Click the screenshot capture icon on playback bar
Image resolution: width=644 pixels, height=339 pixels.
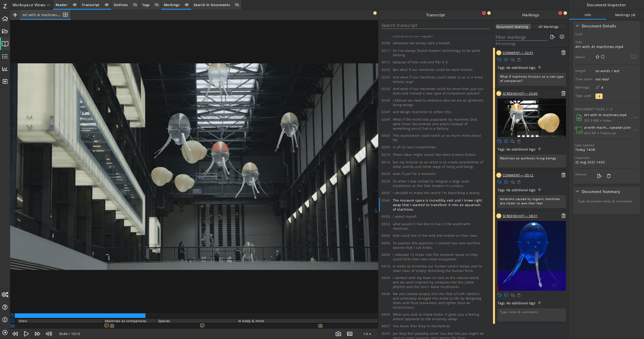(338, 333)
